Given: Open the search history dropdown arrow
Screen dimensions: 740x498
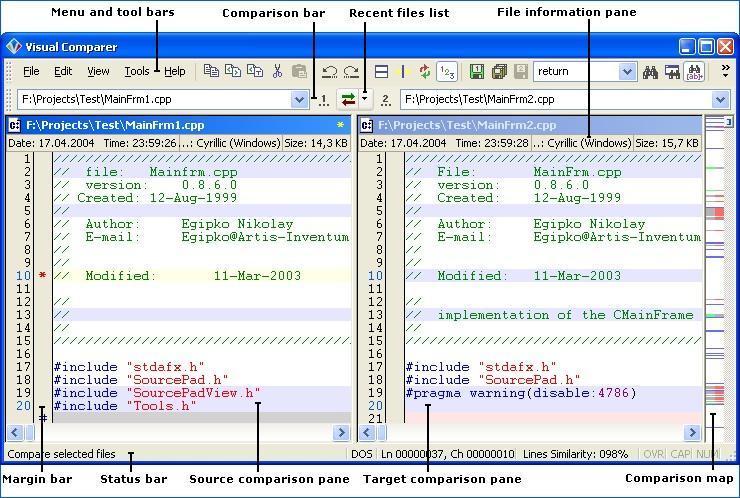Looking at the screenshot, I should (627, 72).
